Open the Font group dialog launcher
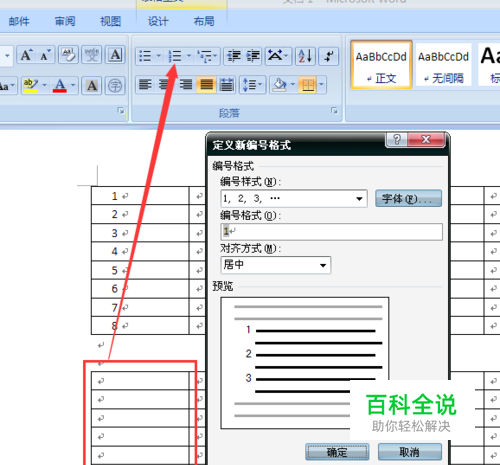The image size is (500, 465). [x=121, y=111]
